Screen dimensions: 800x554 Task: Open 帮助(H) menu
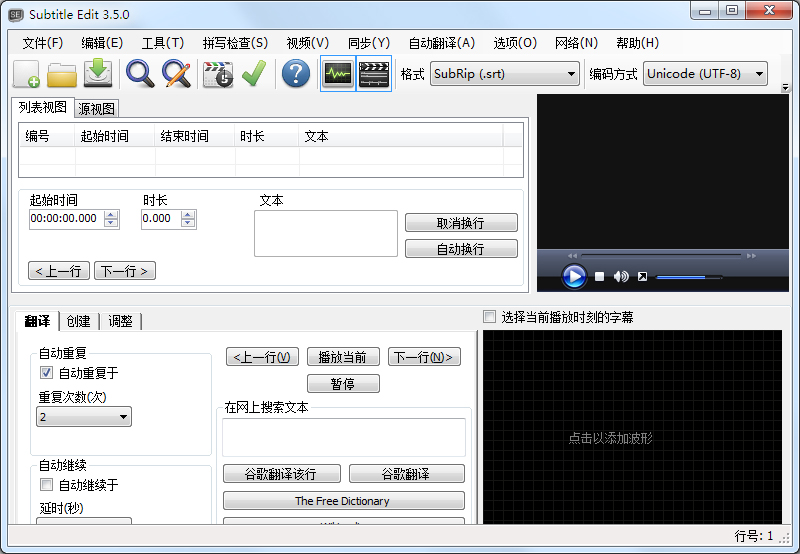tap(638, 43)
